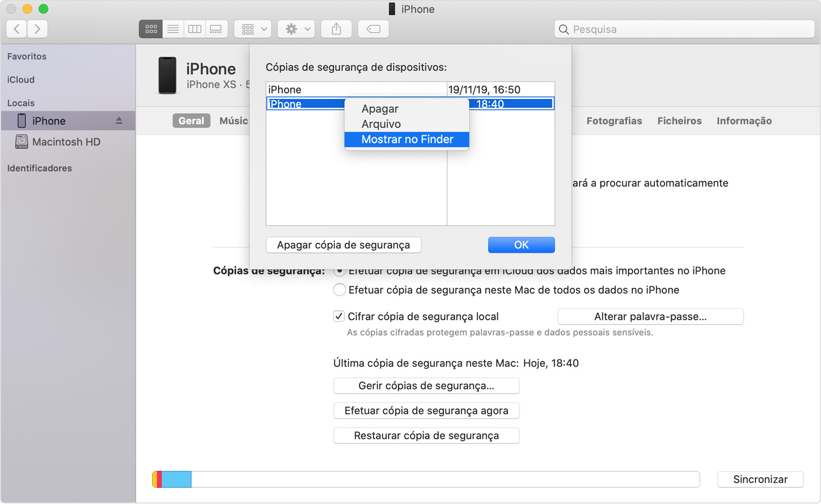Click the red segment of storage bar
The image size is (821, 504).
click(x=159, y=479)
